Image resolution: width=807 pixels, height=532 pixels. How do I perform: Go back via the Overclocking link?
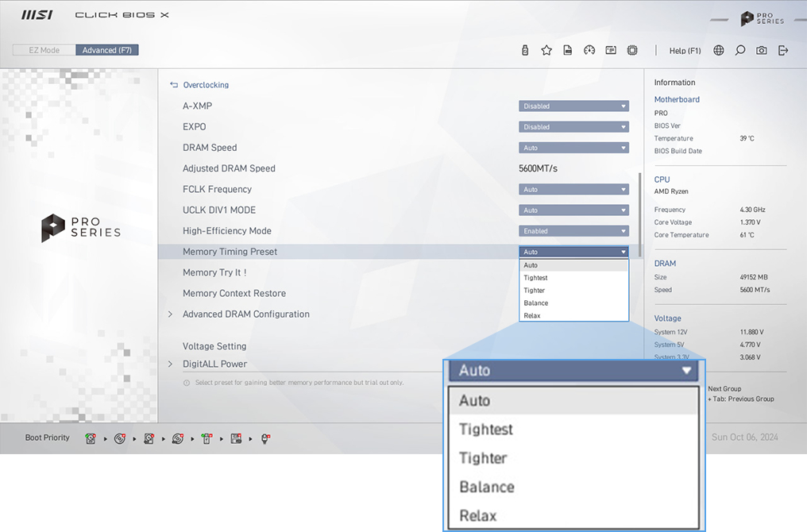coord(205,85)
